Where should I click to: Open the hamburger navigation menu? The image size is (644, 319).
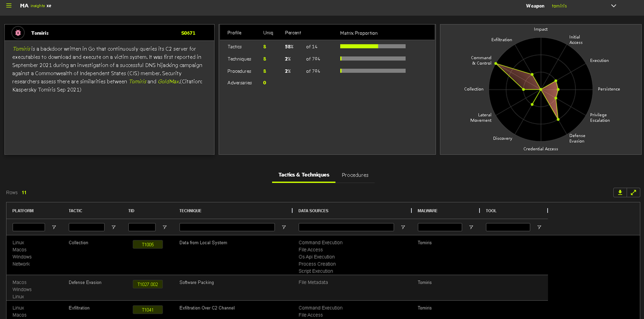tap(9, 5)
